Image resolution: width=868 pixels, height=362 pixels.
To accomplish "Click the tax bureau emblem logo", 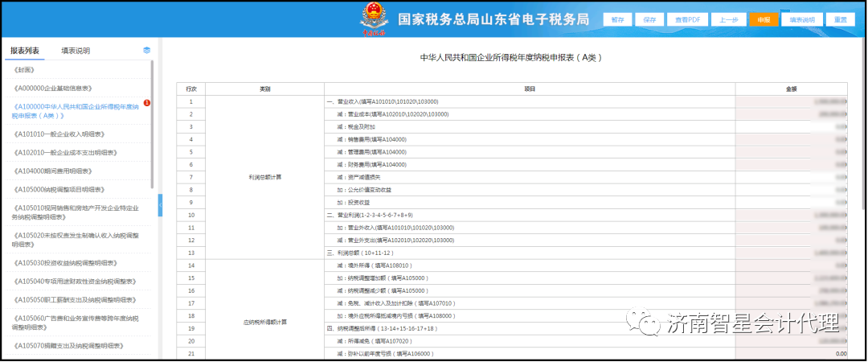I will [x=374, y=19].
